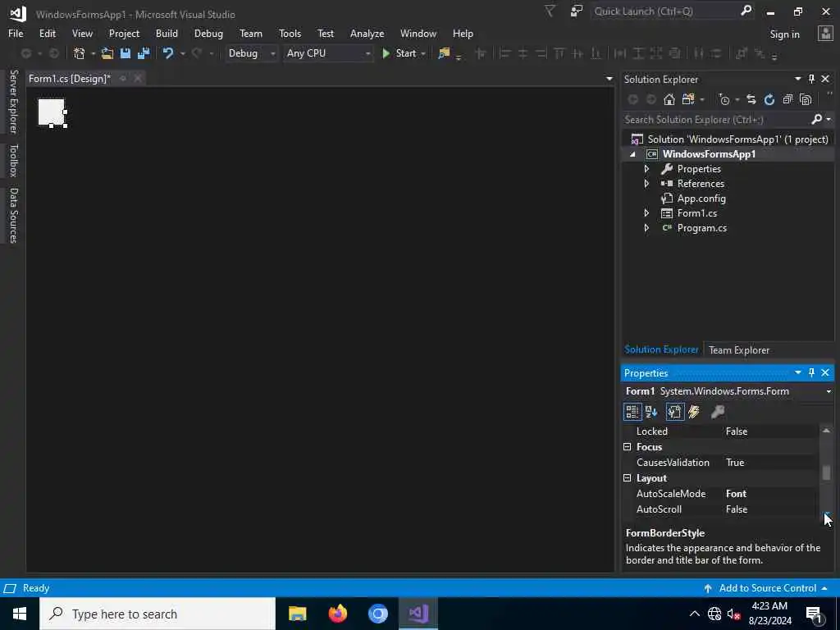
Task: Click the Property Pages wrench icon
Action: coord(718,412)
